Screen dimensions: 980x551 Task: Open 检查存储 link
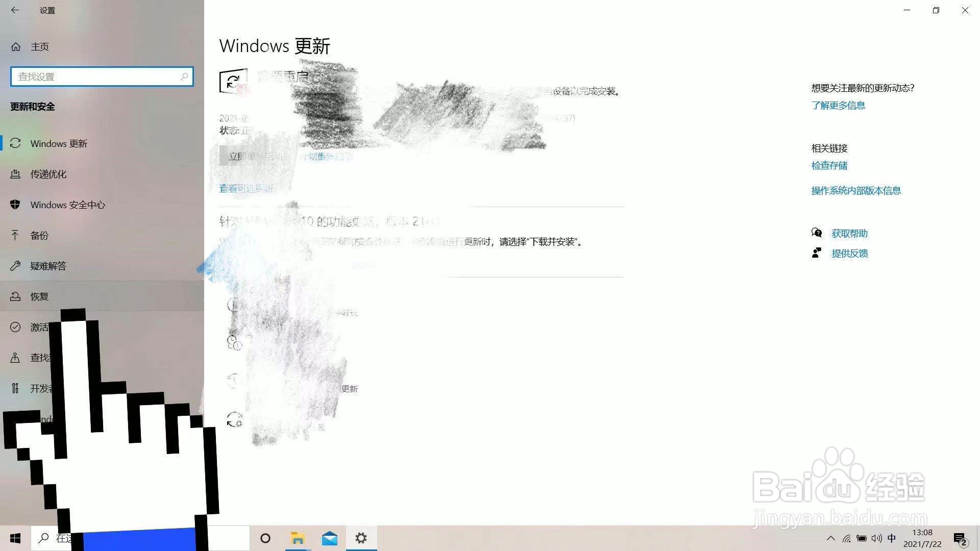[x=829, y=165]
